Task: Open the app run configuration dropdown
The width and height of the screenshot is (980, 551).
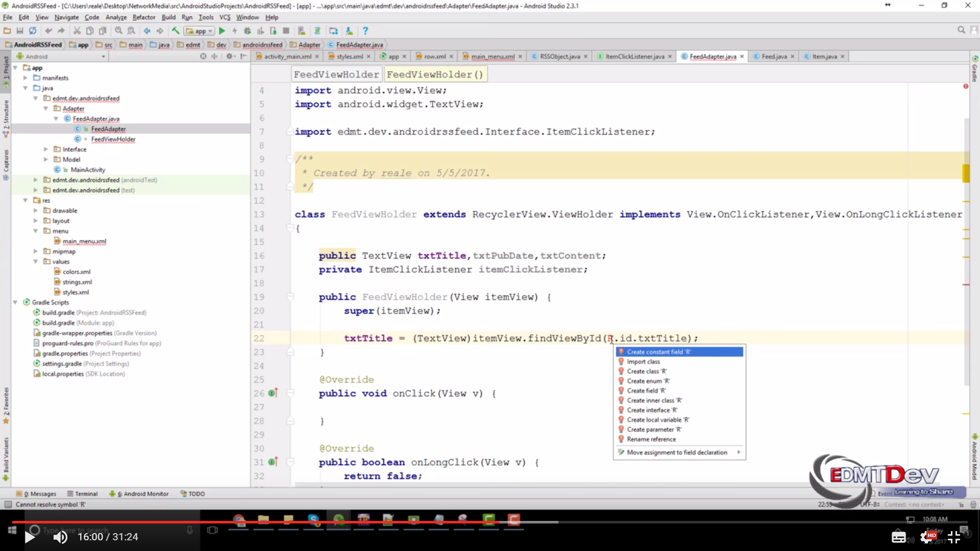Action: (200, 31)
